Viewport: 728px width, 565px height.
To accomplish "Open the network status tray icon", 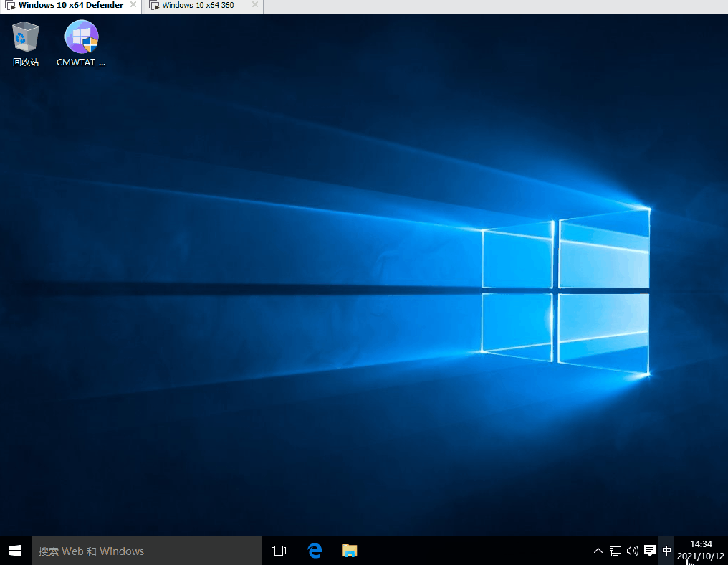I will pyautogui.click(x=616, y=551).
